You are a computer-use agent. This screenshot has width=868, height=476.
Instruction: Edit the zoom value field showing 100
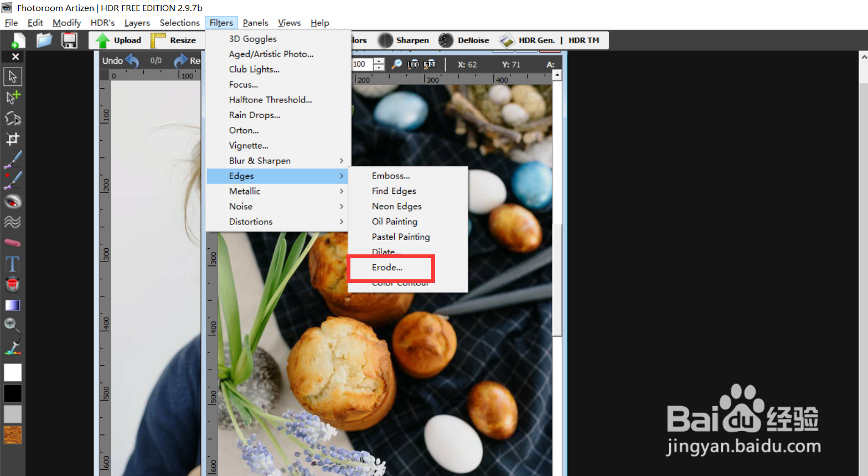pos(363,64)
